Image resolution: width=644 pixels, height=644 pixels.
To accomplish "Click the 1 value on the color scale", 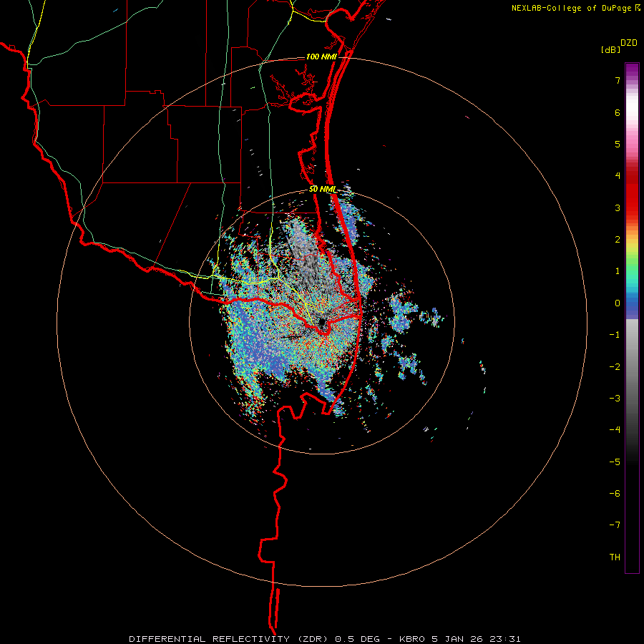I will click(618, 271).
